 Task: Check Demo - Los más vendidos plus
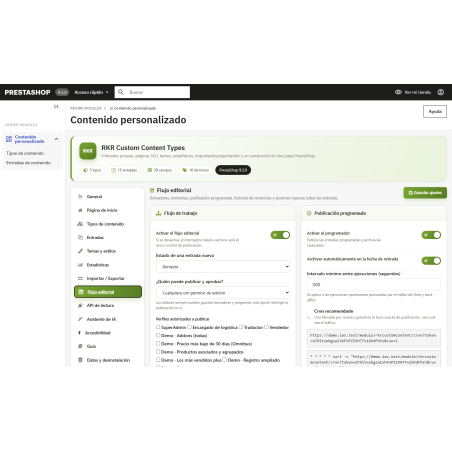(158, 360)
